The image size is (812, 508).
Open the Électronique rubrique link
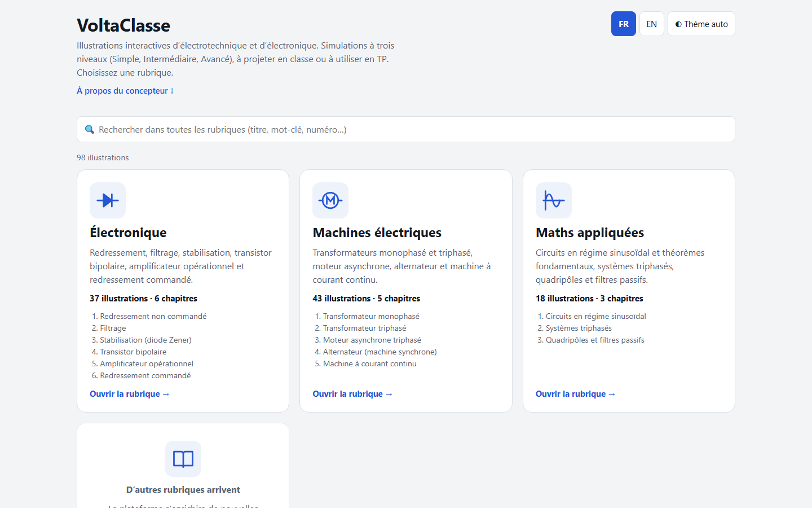[x=130, y=394]
